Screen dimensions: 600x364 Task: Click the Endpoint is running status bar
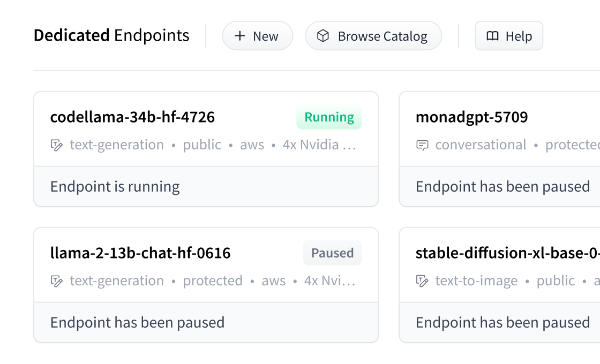coord(115,186)
